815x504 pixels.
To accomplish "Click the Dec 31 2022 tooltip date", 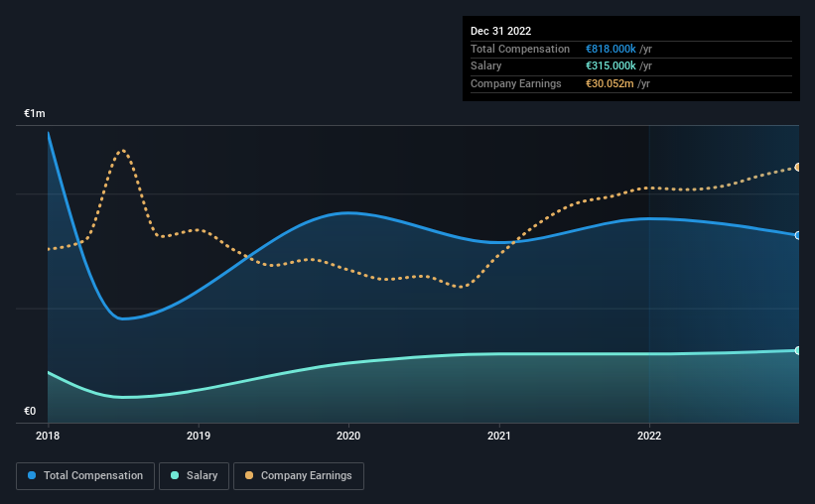I will point(500,31).
